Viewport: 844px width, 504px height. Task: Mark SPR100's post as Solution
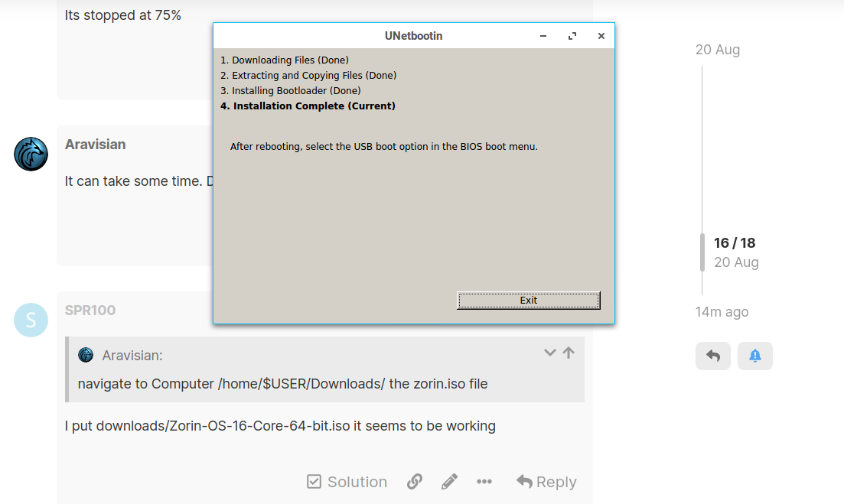[347, 481]
